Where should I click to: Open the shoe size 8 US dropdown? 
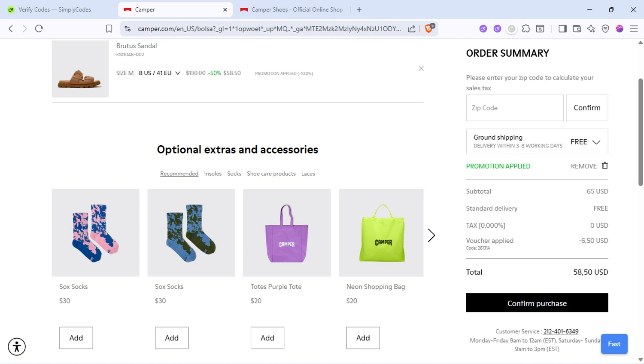coord(159,73)
